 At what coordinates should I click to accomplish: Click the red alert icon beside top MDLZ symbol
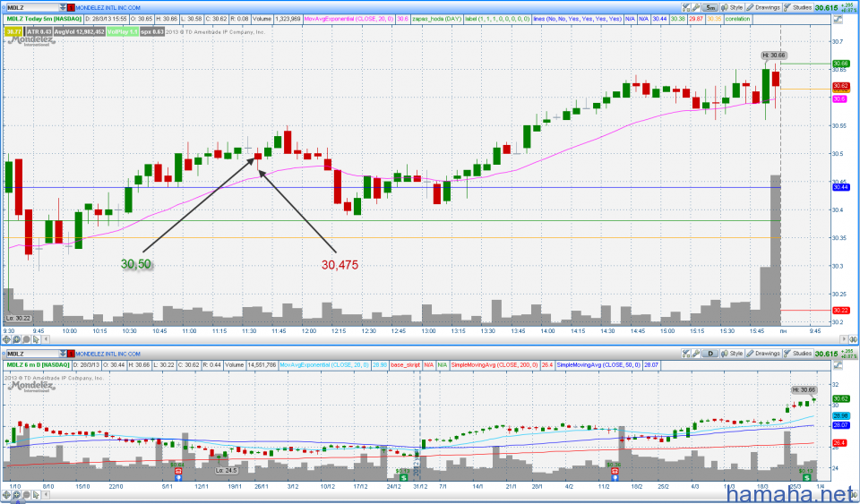click(x=71, y=8)
